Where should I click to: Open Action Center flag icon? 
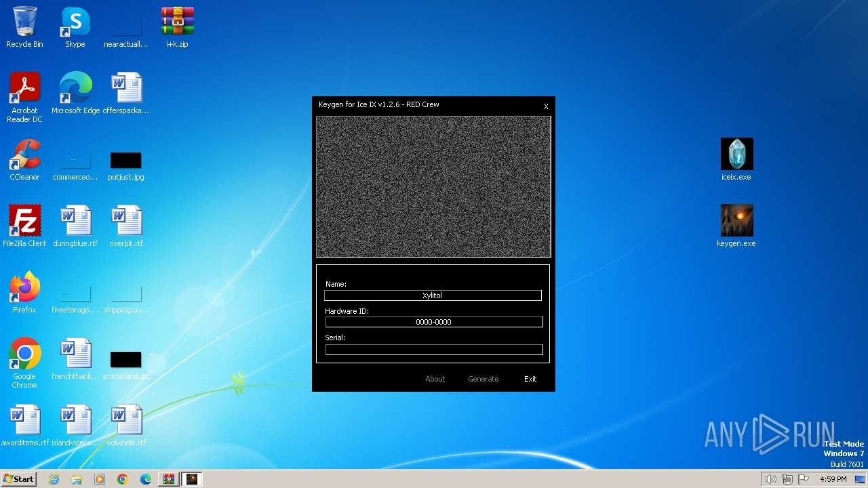coord(804,479)
